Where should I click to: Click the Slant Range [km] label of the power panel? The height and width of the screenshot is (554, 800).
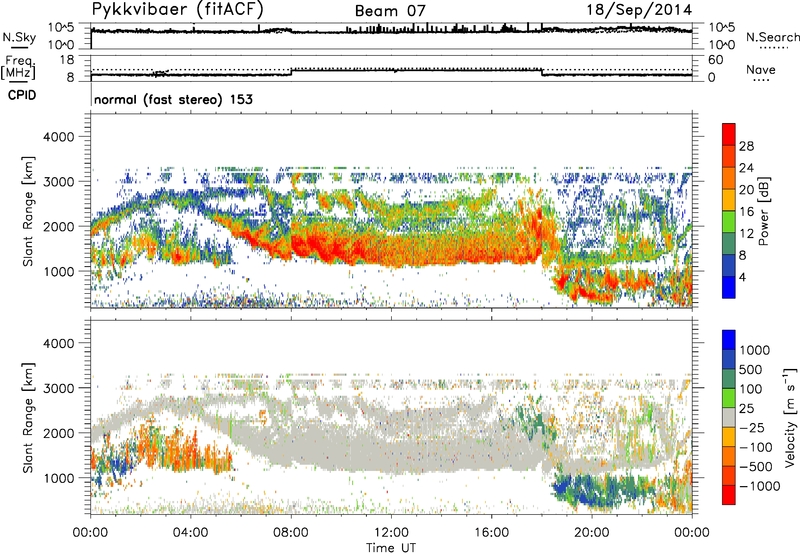(x=29, y=211)
